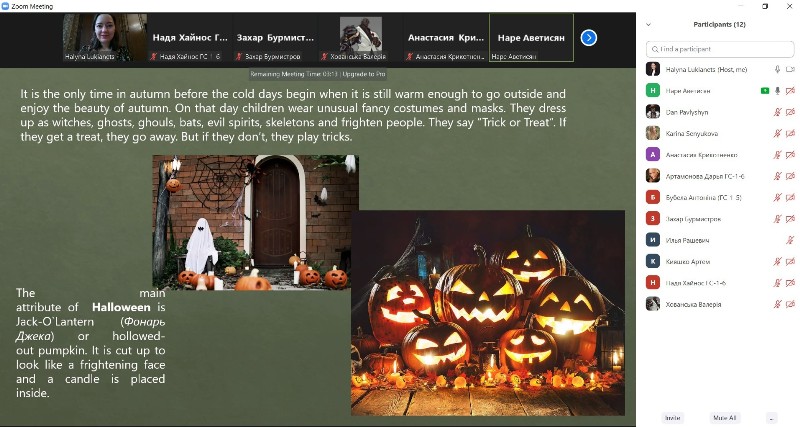
Task: Click participant name Dan Pavlyshyn
Action: [x=687, y=112]
